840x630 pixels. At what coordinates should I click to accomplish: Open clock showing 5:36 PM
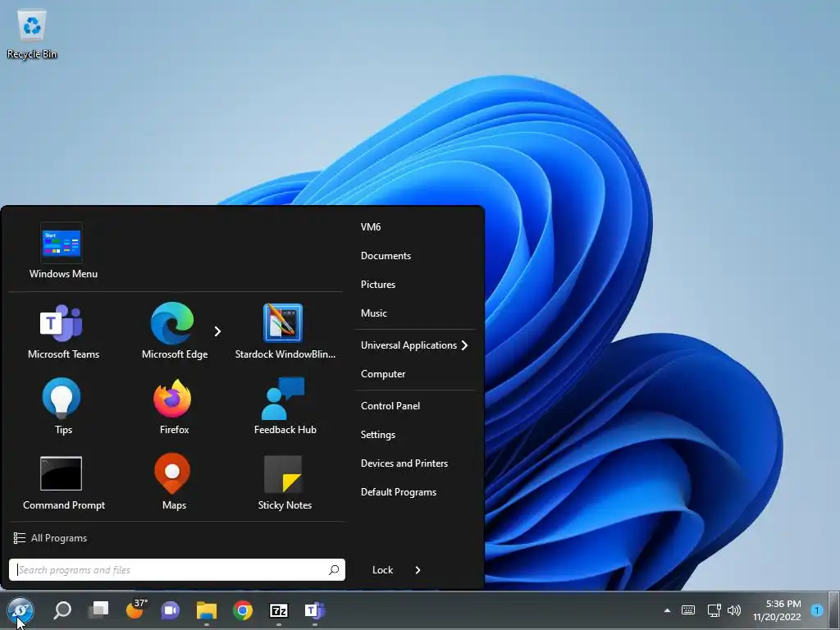click(777, 610)
